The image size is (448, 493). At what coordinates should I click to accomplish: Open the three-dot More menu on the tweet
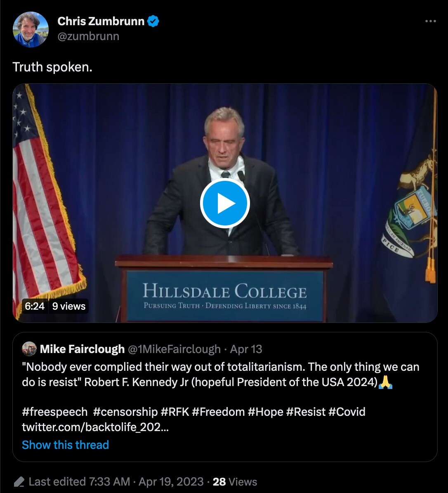pyautogui.click(x=430, y=21)
